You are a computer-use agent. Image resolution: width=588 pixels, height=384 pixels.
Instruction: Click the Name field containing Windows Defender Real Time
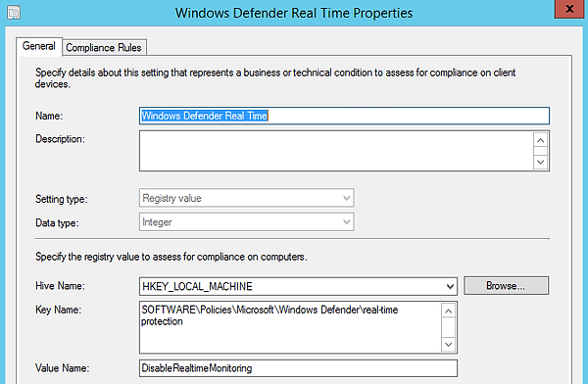(x=344, y=116)
